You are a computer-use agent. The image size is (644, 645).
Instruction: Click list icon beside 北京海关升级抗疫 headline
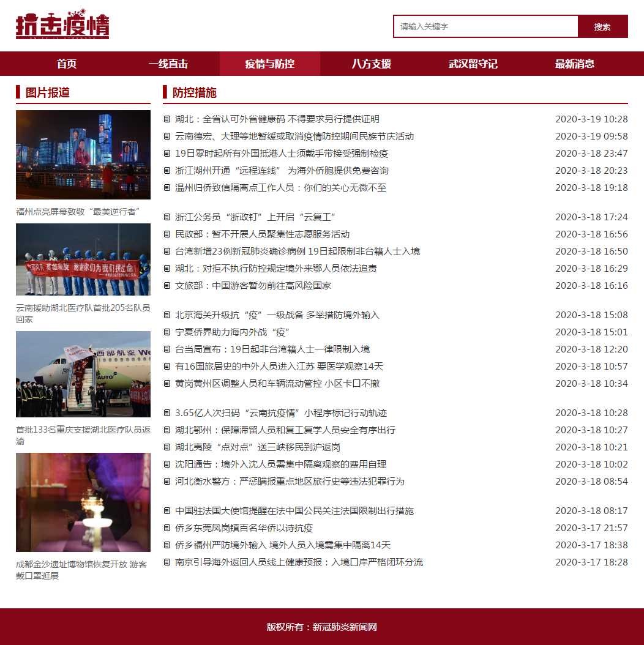click(x=167, y=315)
